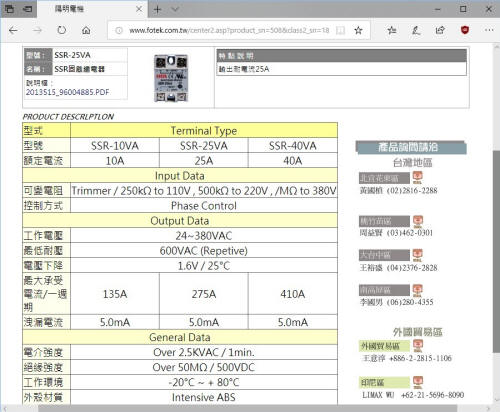Select the SSR-25VA table column header

point(204,145)
